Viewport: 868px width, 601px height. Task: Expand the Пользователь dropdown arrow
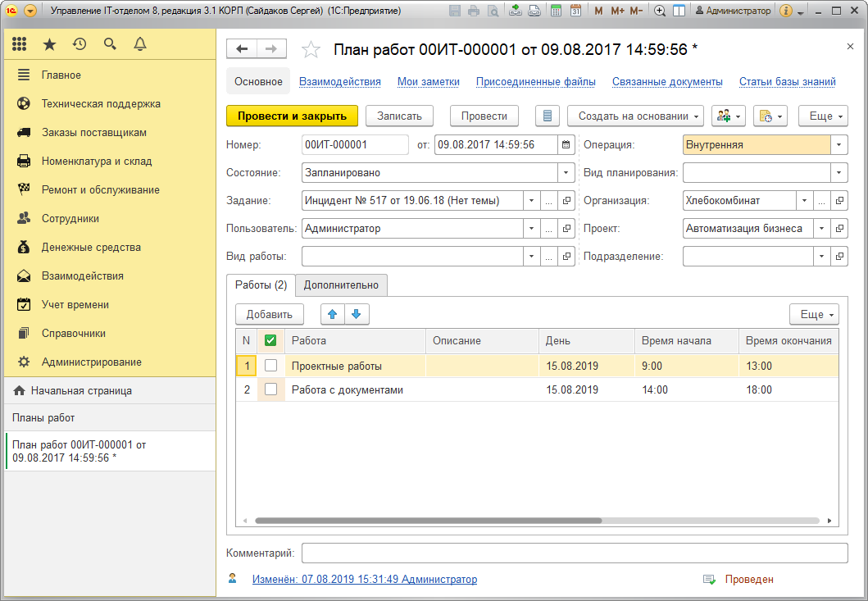531,228
